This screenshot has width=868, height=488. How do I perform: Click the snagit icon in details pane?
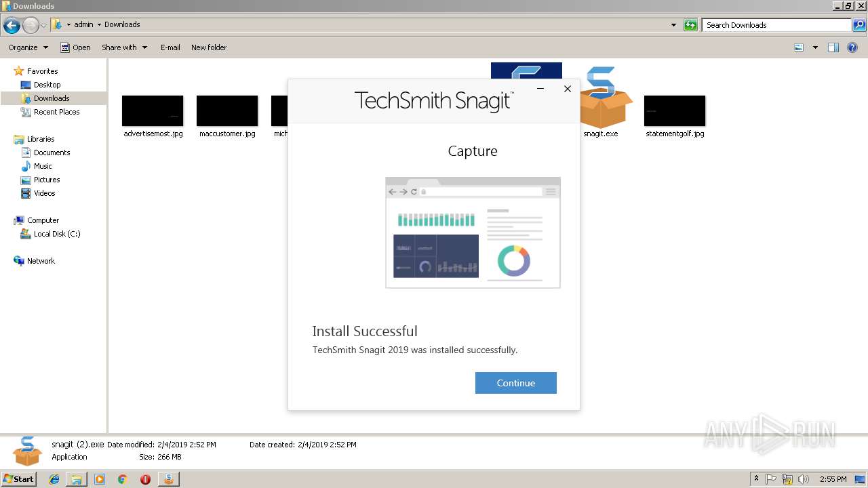[x=27, y=451]
